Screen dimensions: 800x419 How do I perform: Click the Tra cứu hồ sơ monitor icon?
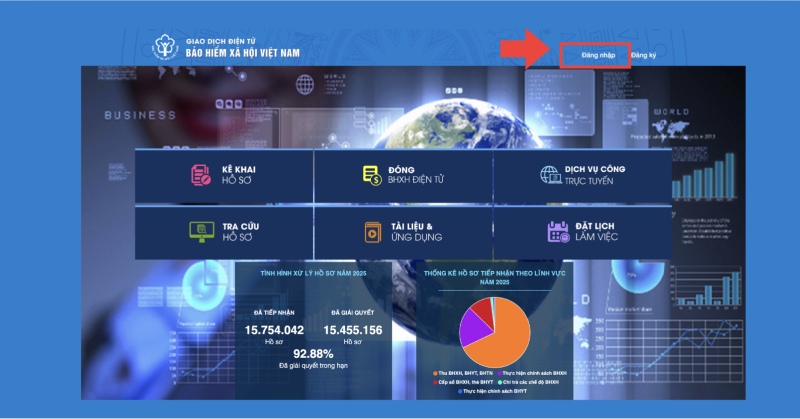pos(201,232)
